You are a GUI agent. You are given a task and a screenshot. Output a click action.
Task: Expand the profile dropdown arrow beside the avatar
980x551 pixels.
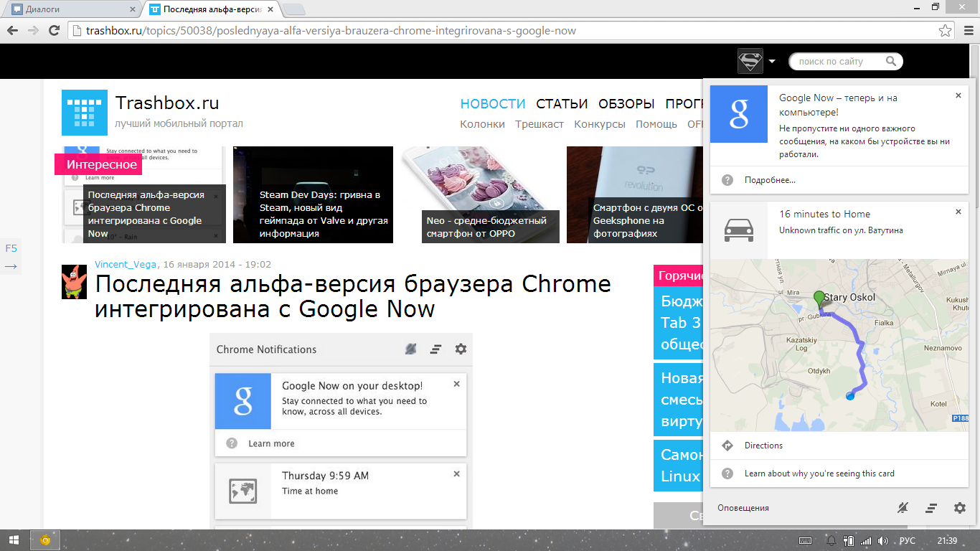tap(772, 62)
